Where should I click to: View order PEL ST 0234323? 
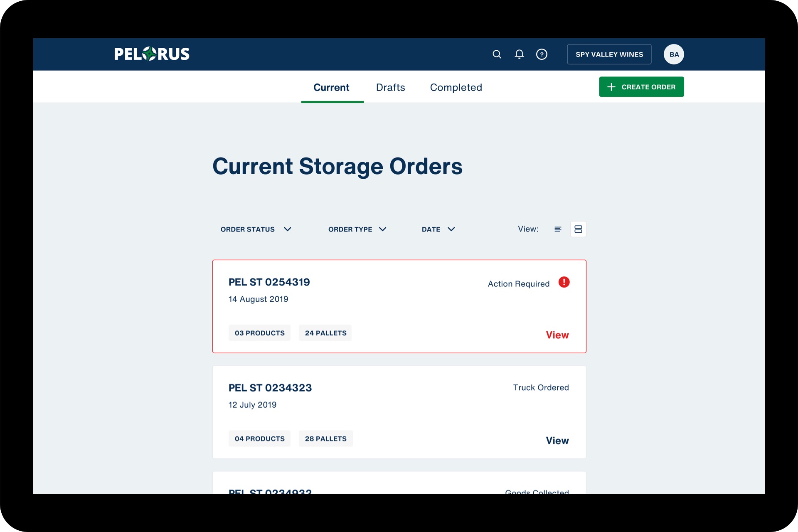(x=557, y=441)
